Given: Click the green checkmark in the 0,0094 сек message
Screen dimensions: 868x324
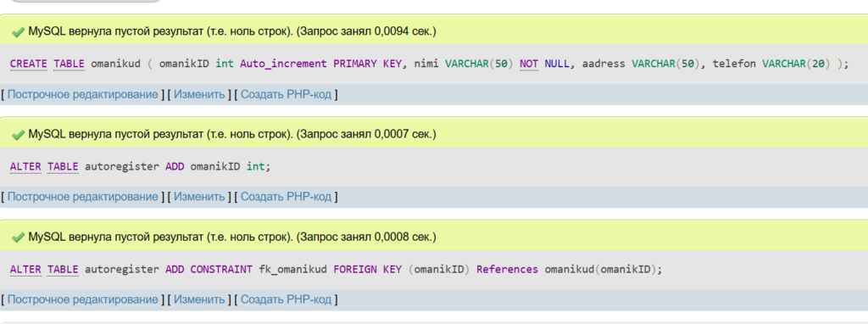Looking at the screenshot, I should pos(19,31).
